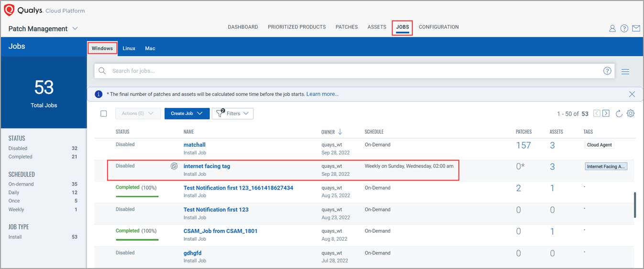Image resolution: width=644 pixels, height=269 pixels.
Task: Dismiss the info banner with X
Action: click(632, 94)
